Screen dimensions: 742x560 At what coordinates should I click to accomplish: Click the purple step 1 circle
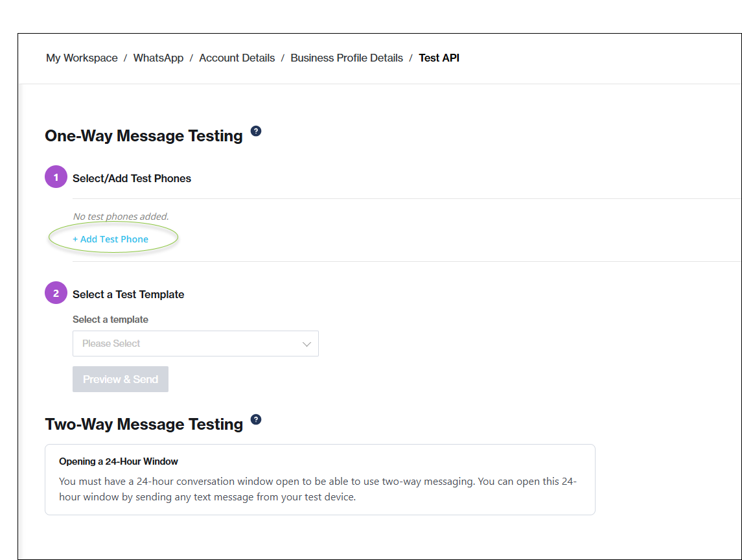[56, 177]
